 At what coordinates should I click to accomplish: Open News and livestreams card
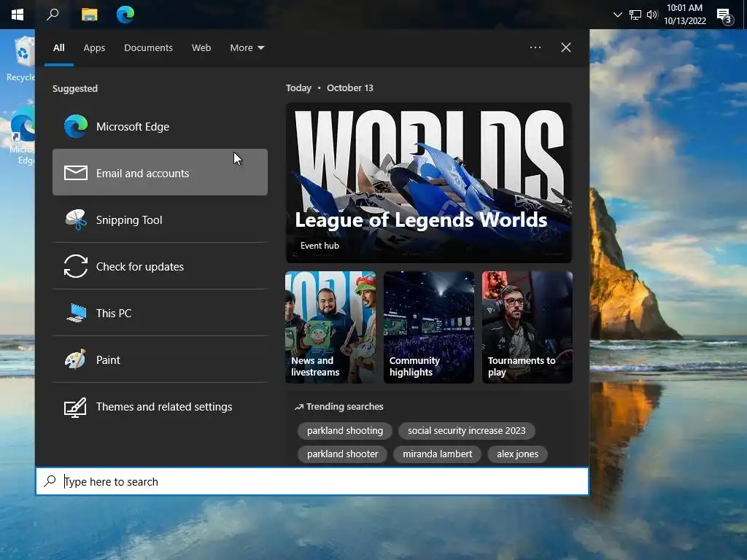click(330, 327)
